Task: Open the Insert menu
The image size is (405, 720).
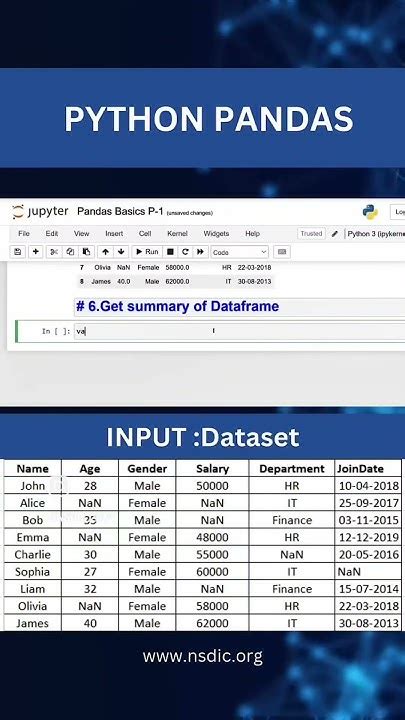Action: coord(114,234)
